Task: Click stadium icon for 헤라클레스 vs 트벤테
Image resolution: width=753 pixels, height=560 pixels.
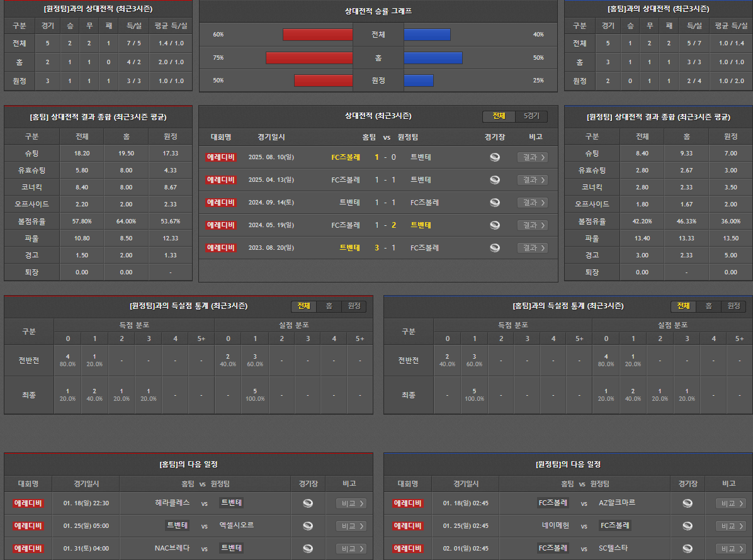Action: pyautogui.click(x=308, y=503)
